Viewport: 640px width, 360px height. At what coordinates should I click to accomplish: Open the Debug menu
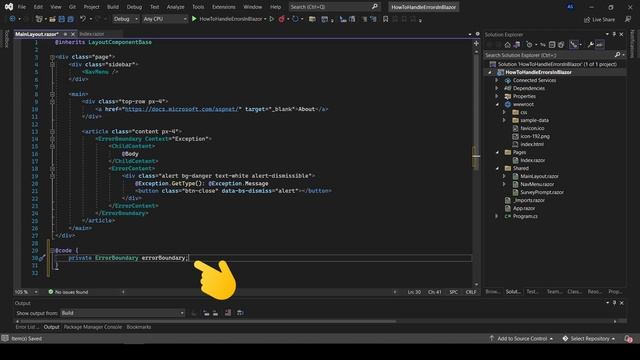tap(134, 7)
